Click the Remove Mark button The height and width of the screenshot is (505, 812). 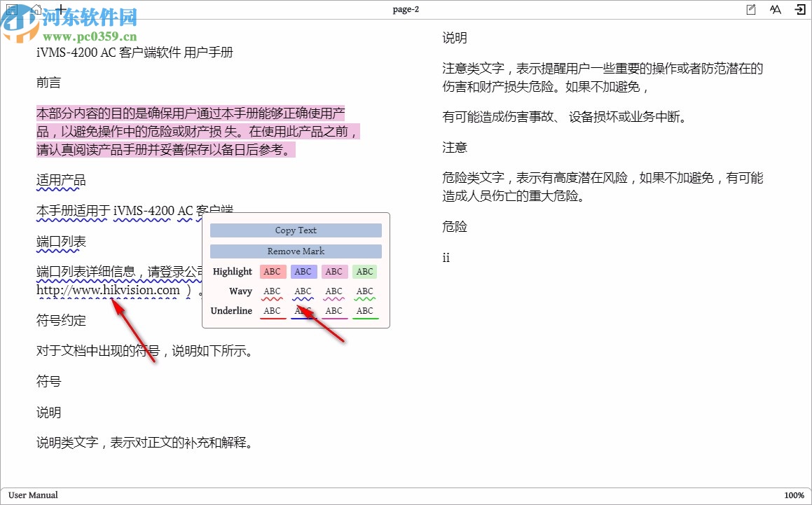click(295, 251)
